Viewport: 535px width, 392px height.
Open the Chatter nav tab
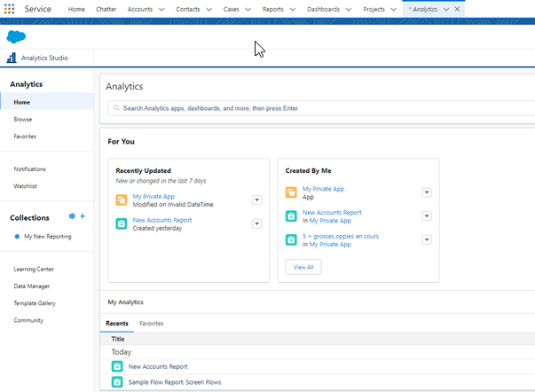click(106, 9)
